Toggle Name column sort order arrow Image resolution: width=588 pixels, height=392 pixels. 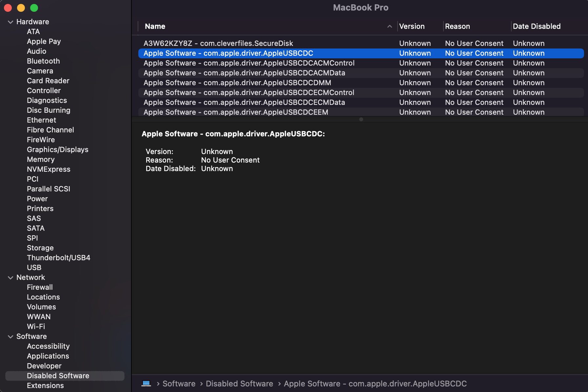389,27
